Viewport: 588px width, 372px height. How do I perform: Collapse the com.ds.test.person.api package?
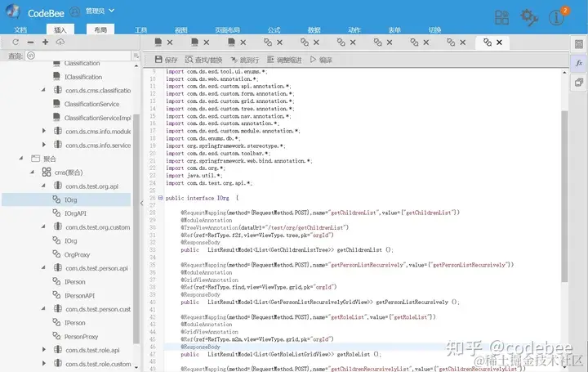point(43,268)
